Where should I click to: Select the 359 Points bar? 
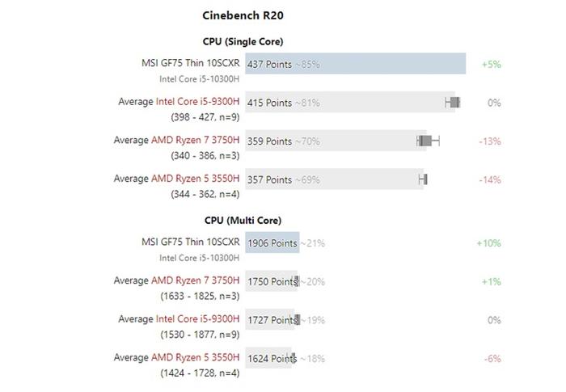click(336, 141)
